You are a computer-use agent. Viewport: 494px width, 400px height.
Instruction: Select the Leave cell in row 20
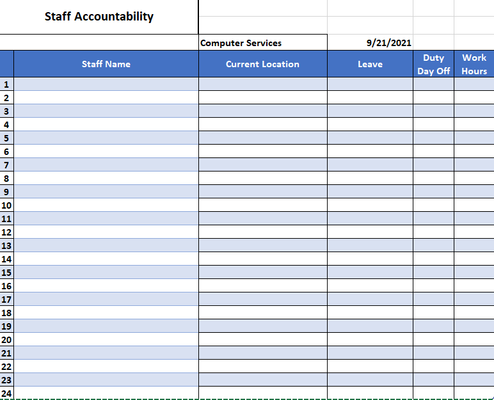(x=370, y=340)
